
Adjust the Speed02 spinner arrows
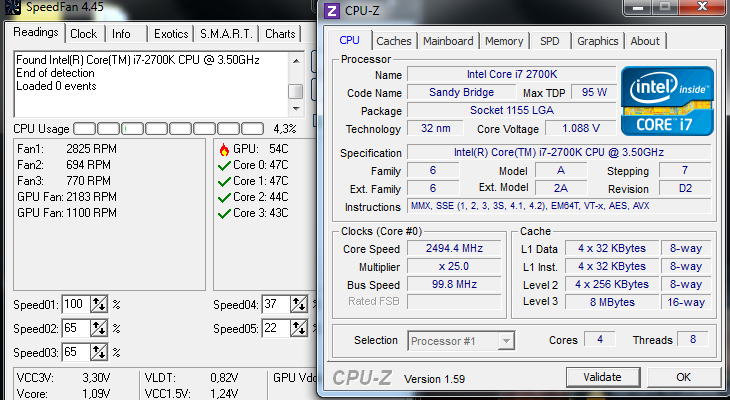(99, 329)
